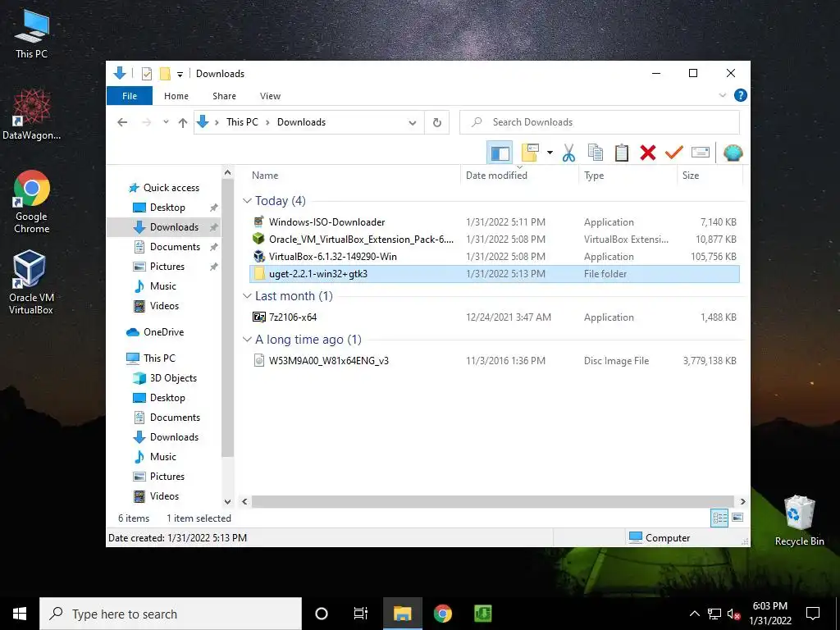The image size is (840, 630).
Task: Click the email envelope toolbar icon
Action: [701, 153]
